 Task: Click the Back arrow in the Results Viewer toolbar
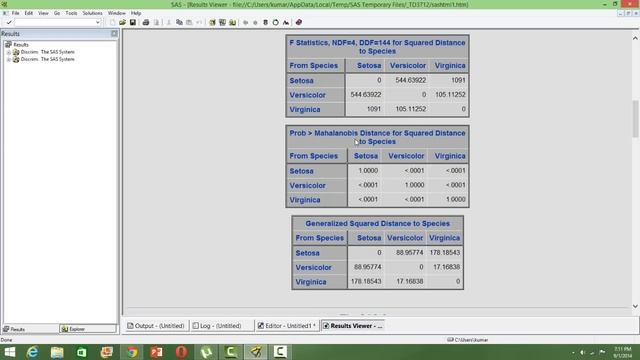(x=245, y=22)
